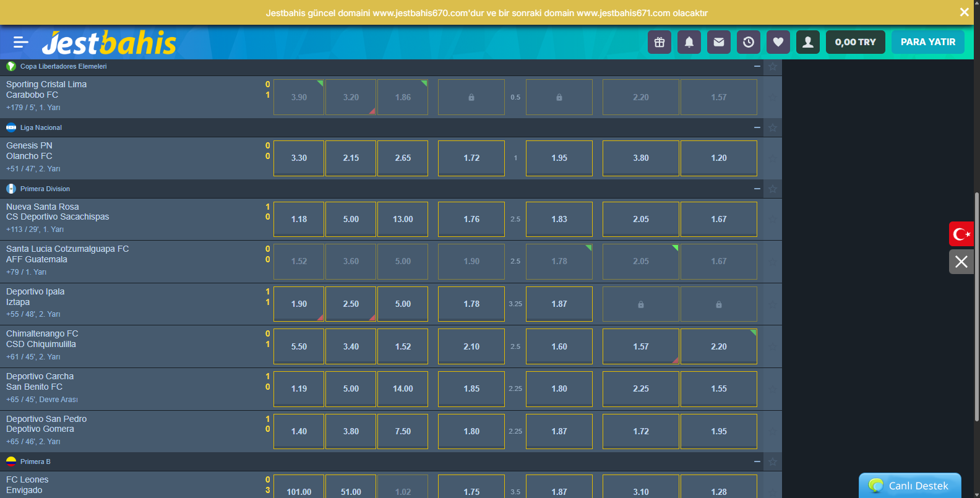Click the Turkish flag language icon

tap(961, 234)
